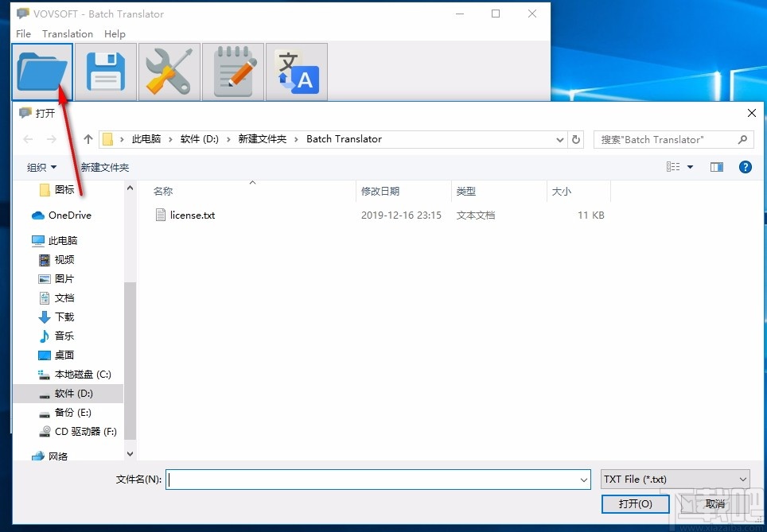Open the address bar dropdown arrow
The width and height of the screenshot is (767, 532).
pyautogui.click(x=559, y=139)
